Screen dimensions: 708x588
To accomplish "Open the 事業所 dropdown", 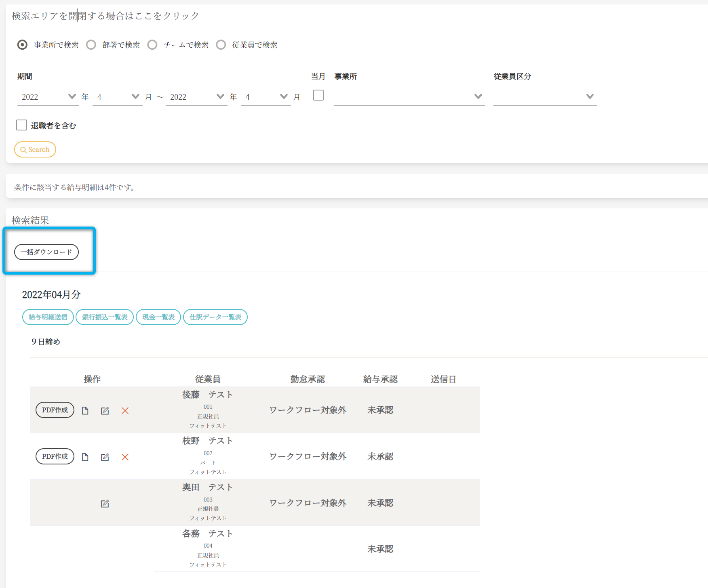I will 409,97.
